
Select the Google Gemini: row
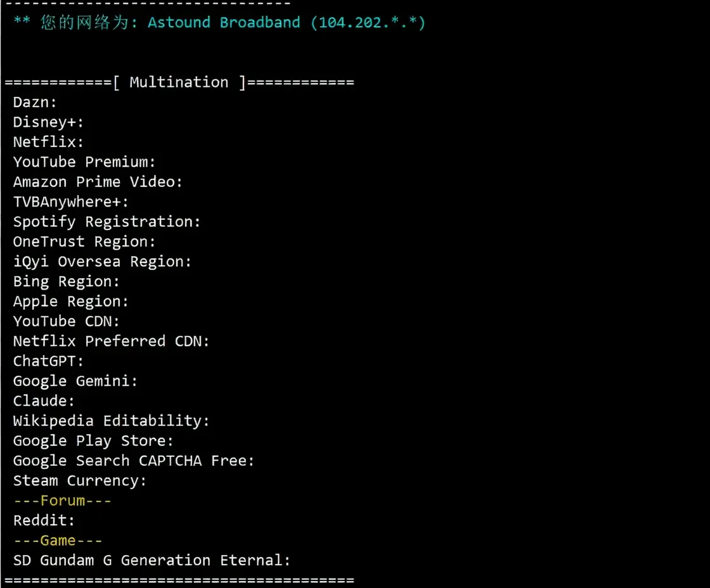[75, 381]
